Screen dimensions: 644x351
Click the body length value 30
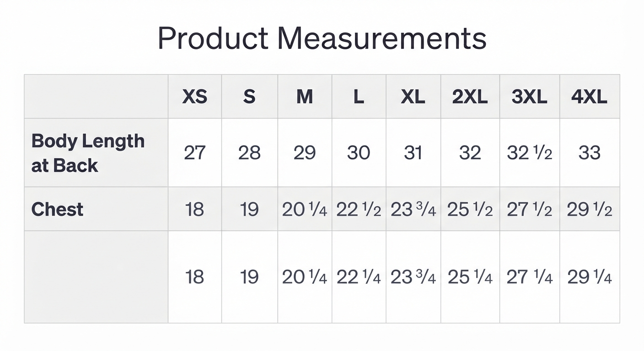pos(359,153)
